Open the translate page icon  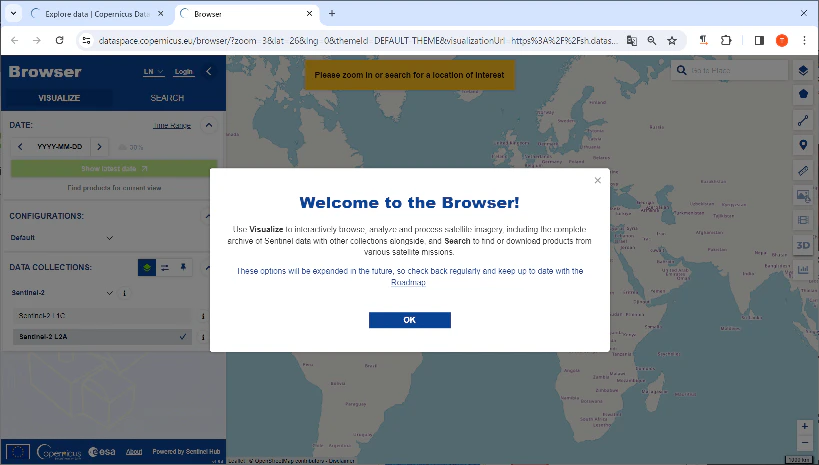pos(631,40)
